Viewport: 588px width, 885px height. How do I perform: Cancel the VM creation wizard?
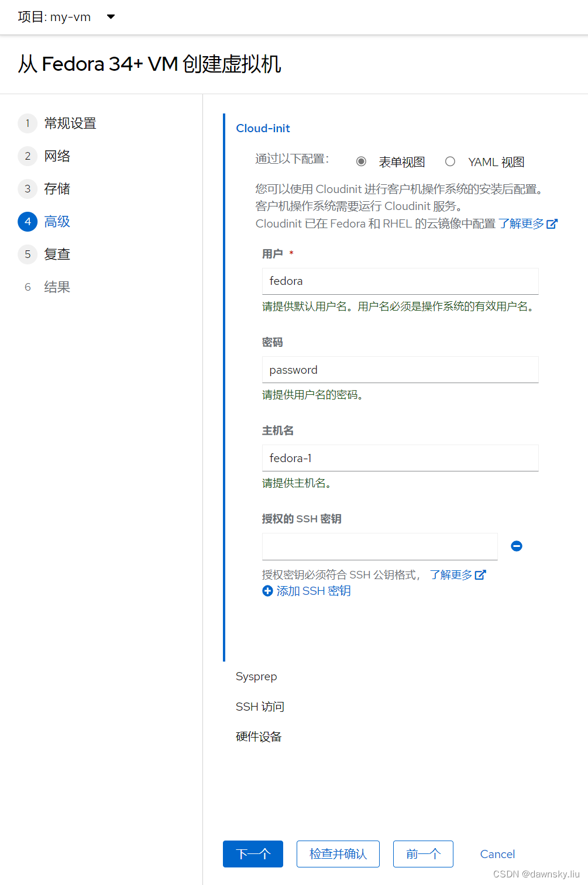tap(497, 854)
